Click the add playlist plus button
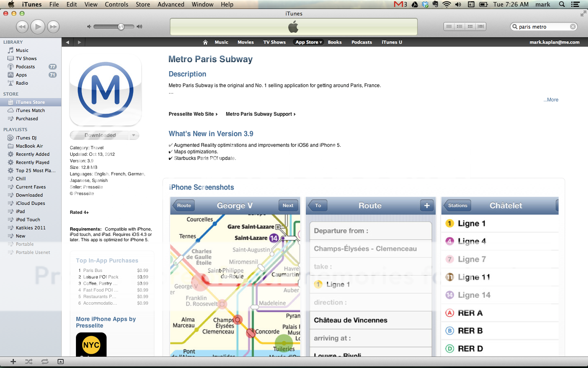 click(13, 361)
